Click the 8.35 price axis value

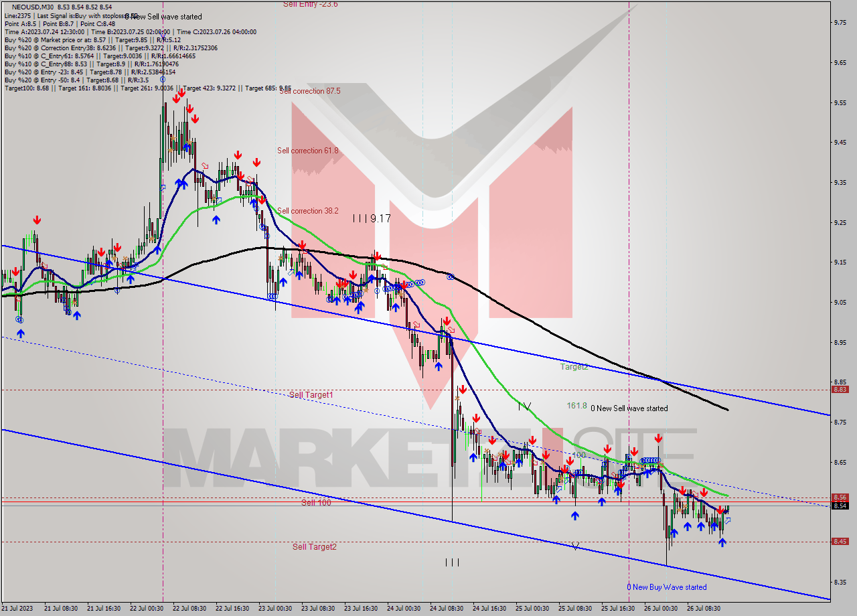tap(840, 583)
